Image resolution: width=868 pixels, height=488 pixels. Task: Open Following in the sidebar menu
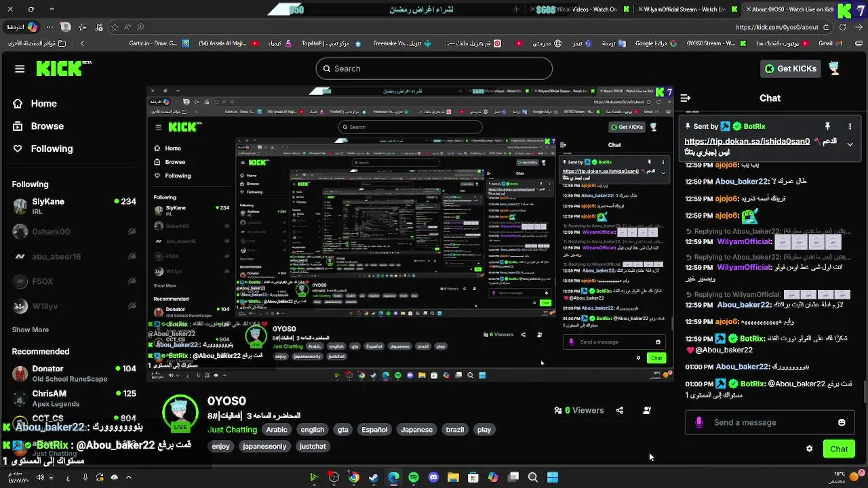click(x=43, y=148)
